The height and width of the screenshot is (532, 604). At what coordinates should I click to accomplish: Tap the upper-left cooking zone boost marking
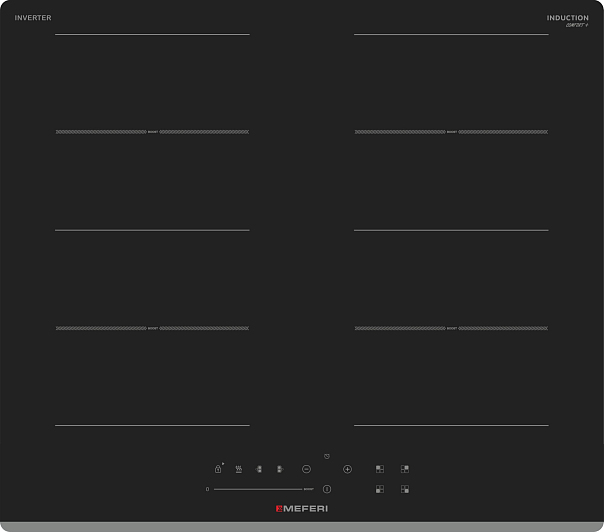click(x=152, y=132)
